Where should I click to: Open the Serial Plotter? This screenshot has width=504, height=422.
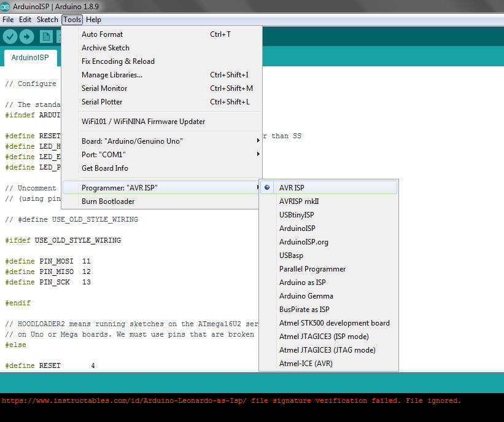coord(161,102)
